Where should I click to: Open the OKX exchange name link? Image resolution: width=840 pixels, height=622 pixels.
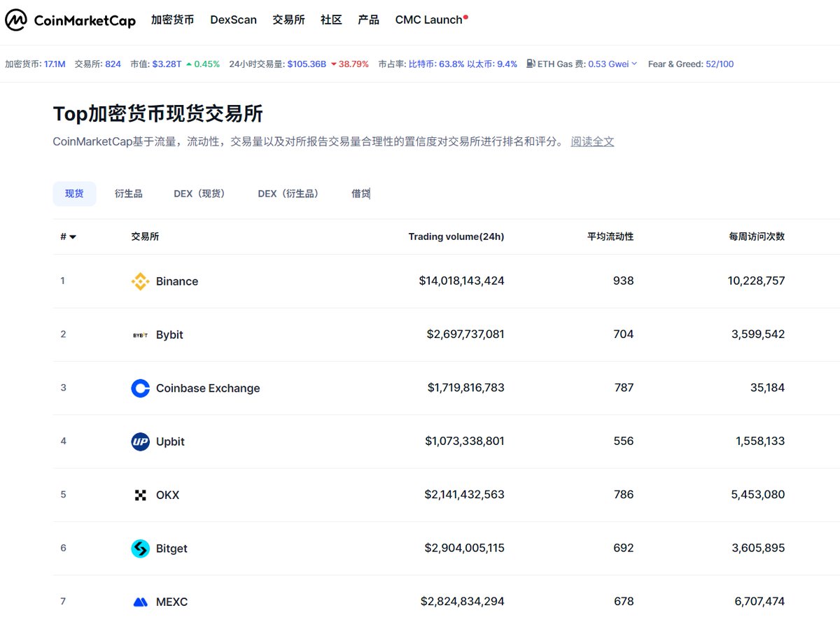[167, 495]
